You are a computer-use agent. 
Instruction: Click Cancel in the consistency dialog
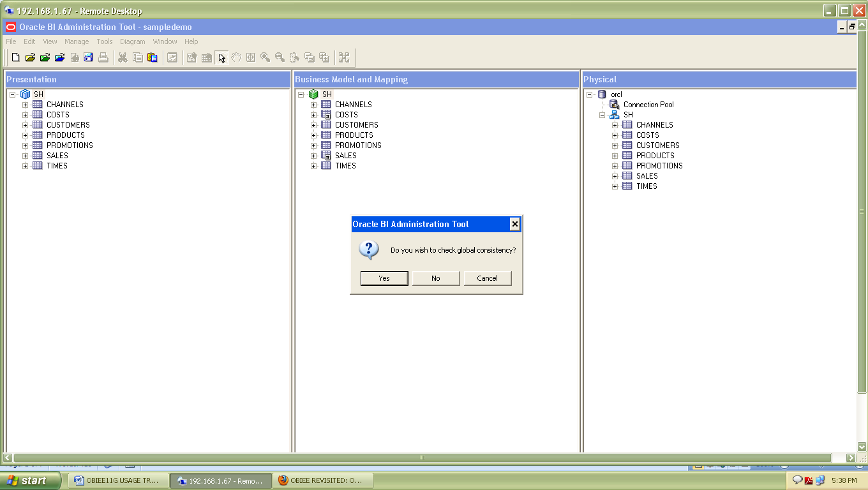487,278
